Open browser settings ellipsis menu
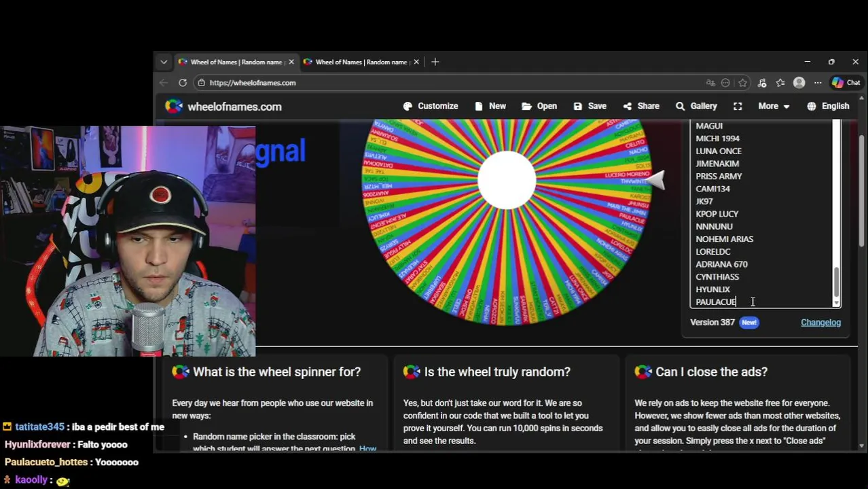The height and width of the screenshot is (489, 868). click(x=818, y=83)
